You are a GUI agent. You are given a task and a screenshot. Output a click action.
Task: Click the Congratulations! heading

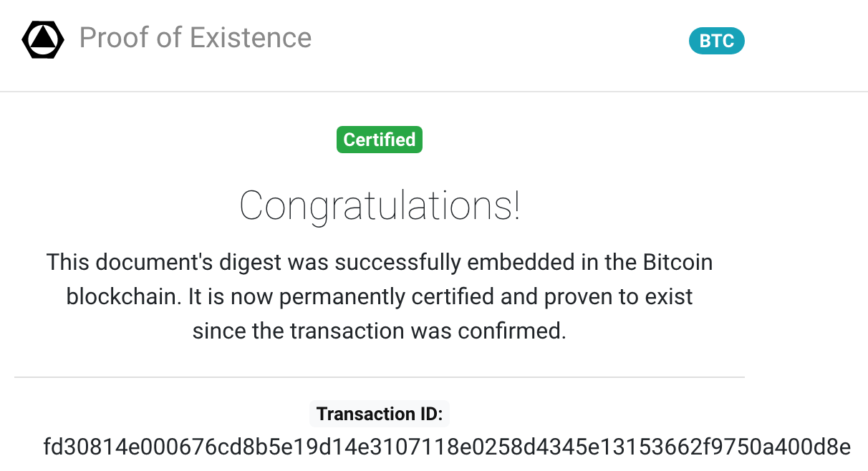click(380, 206)
